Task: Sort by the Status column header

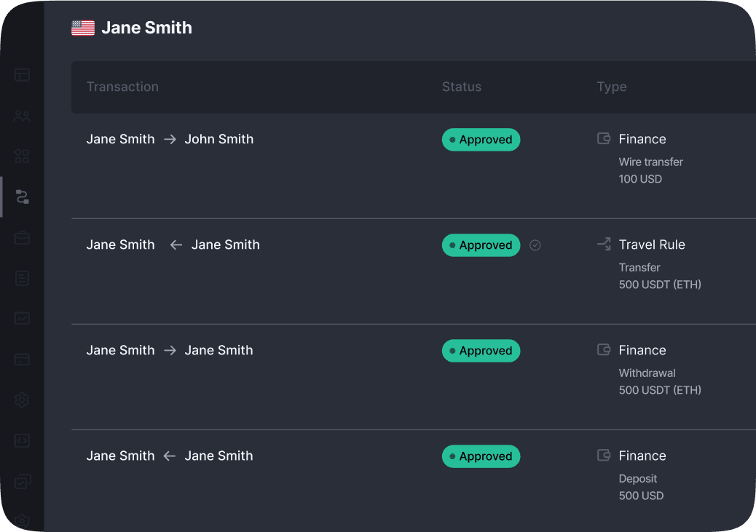Action: [x=462, y=87]
